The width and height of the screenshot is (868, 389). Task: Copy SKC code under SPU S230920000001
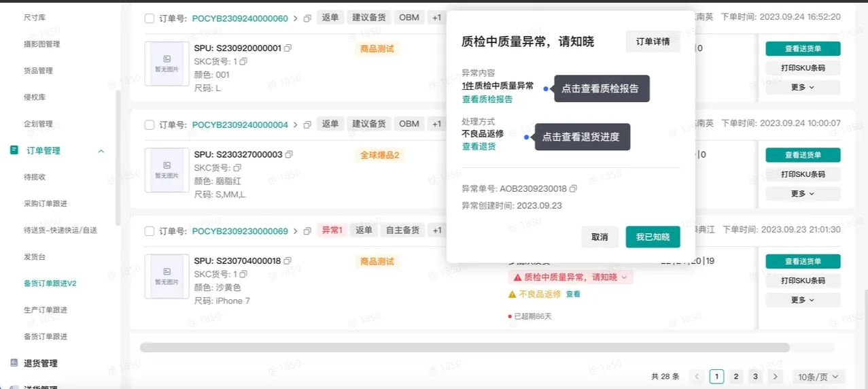(x=244, y=61)
